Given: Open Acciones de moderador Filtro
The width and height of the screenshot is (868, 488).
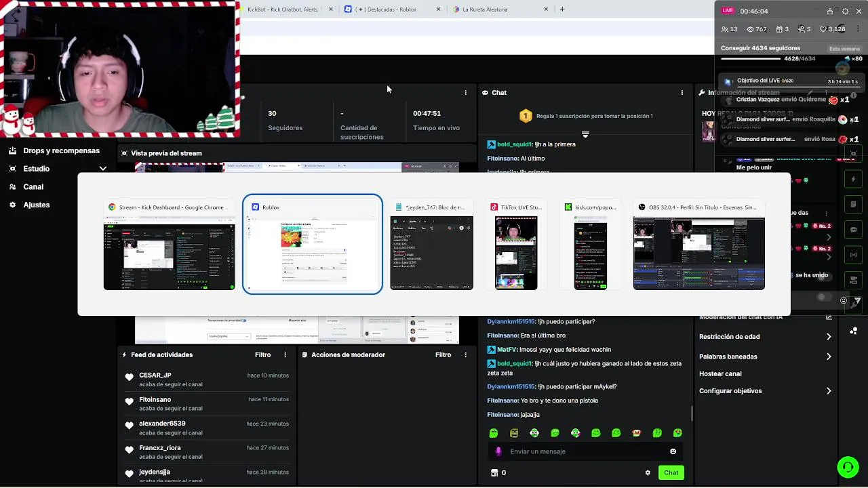Looking at the screenshot, I should [x=443, y=355].
